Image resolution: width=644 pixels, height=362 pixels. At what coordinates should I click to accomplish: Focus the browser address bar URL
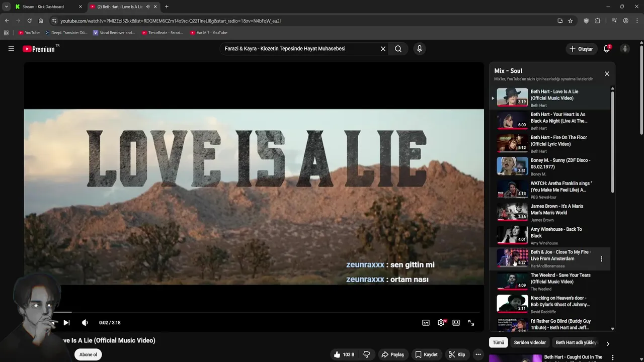(x=171, y=21)
